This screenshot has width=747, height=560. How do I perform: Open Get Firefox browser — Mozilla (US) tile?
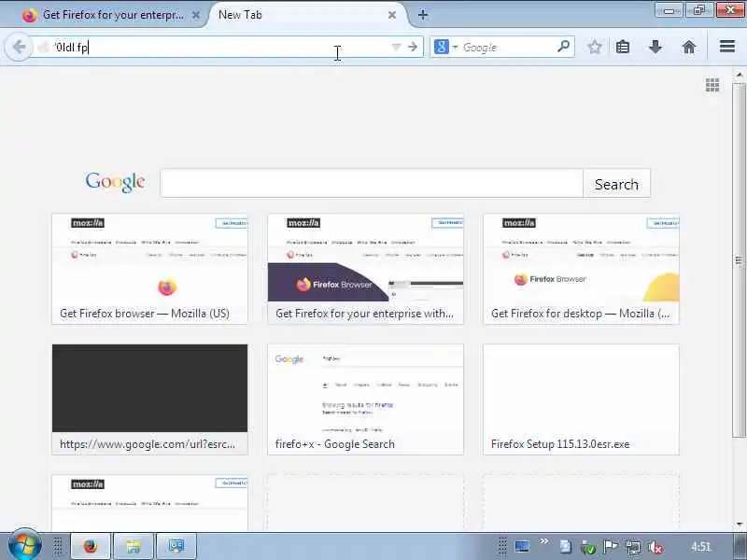coord(149,269)
